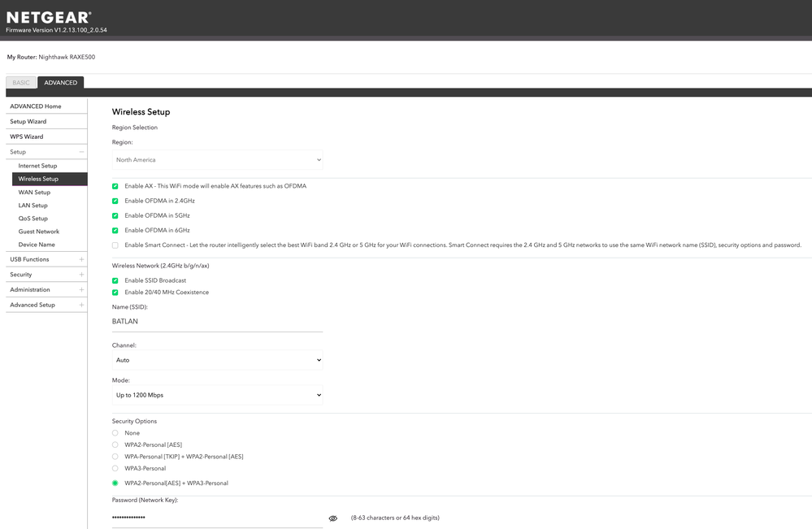Collapse the Setup section minus icon
812x529 pixels.
coord(81,152)
